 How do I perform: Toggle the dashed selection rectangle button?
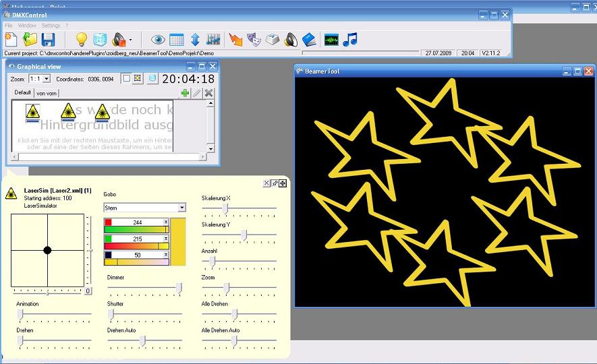[x=126, y=79]
